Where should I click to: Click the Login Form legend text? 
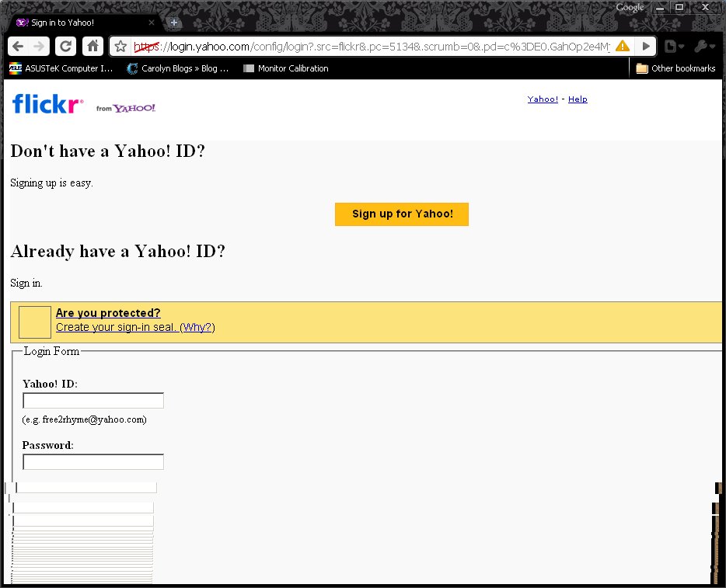pyautogui.click(x=51, y=351)
